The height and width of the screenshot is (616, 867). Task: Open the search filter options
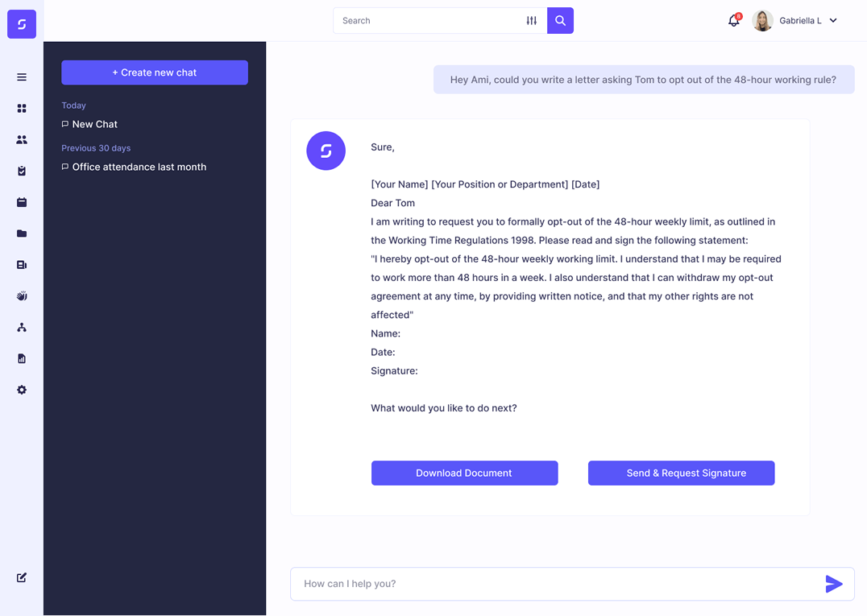click(532, 20)
